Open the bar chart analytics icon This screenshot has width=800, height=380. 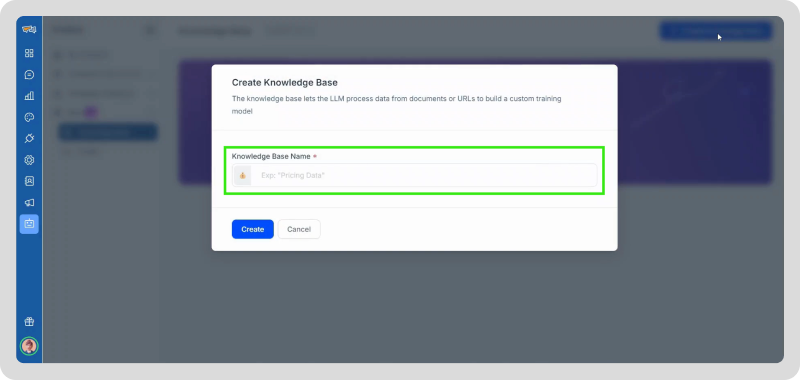point(29,95)
